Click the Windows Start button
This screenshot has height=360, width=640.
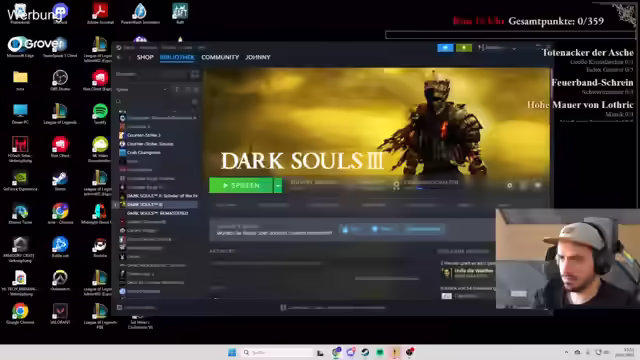click(232, 352)
